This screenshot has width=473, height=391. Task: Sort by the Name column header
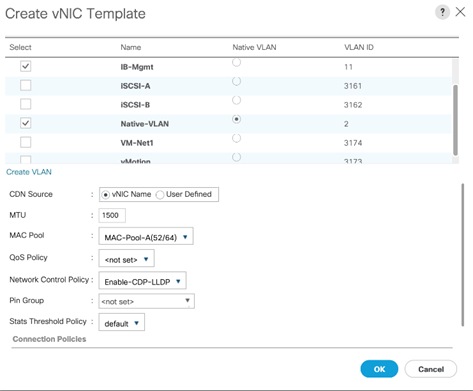coord(131,47)
